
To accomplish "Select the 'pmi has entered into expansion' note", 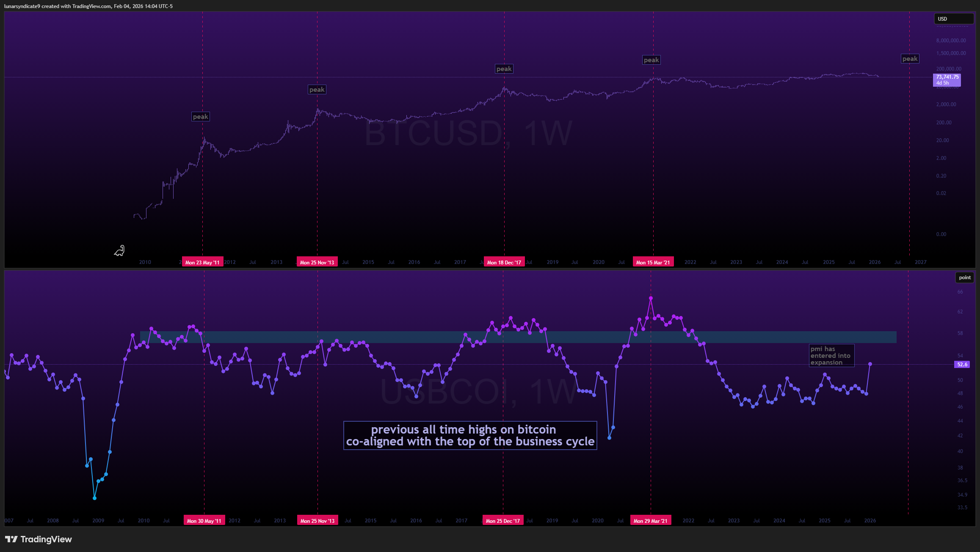I will click(831, 356).
